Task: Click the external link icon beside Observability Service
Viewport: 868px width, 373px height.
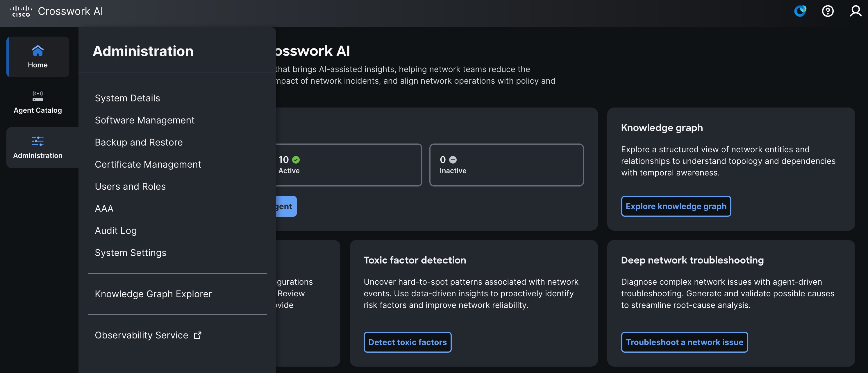Action: (x=197, y=335)
